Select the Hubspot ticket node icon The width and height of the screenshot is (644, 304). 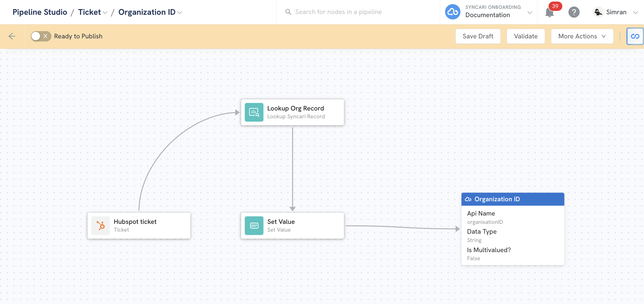tap(100, 226)
